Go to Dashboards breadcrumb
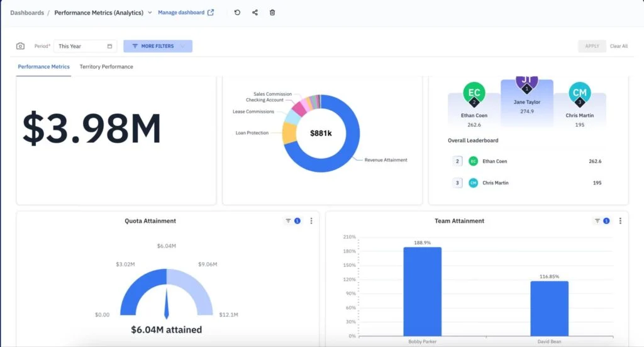The image size is (644, 347). click(27, 13)
